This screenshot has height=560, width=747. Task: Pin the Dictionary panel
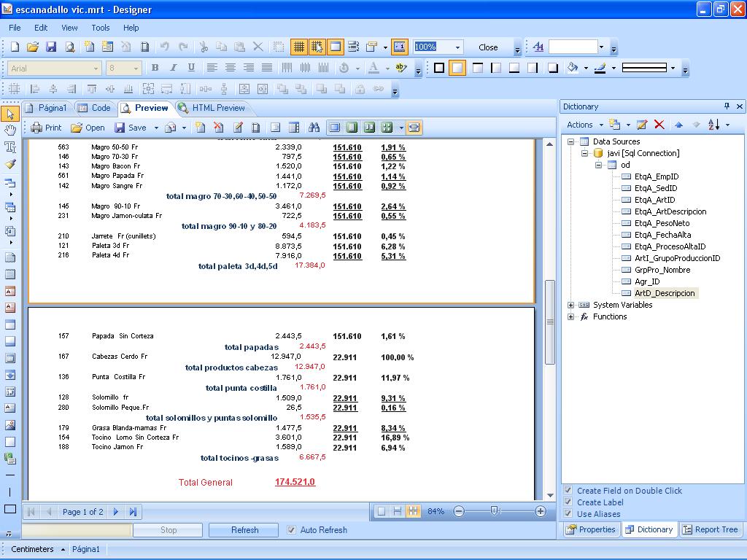[x=727, y=106]
